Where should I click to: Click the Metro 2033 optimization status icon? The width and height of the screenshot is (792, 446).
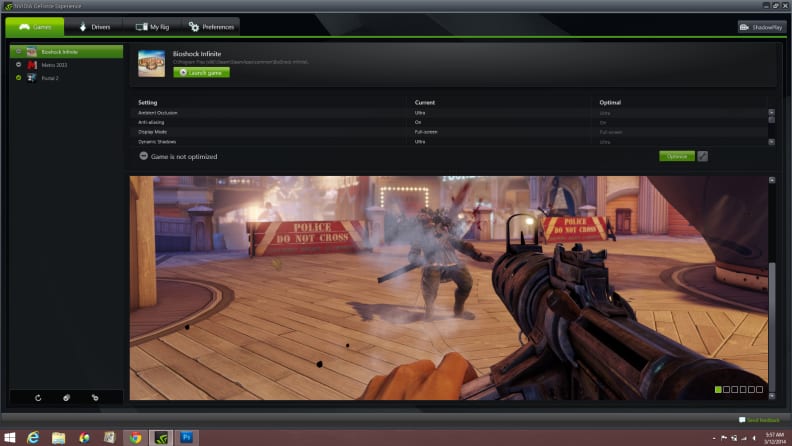[x=19, y=65]
